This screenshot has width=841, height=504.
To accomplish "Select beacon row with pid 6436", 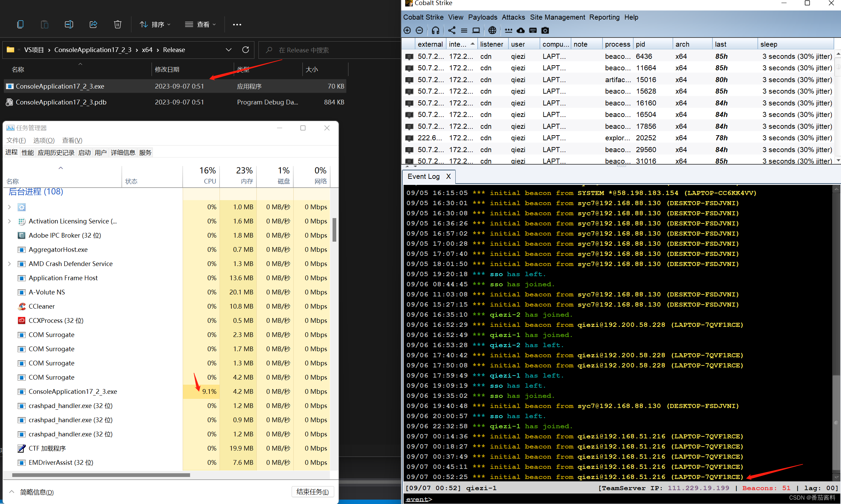I will pos(618,56).
